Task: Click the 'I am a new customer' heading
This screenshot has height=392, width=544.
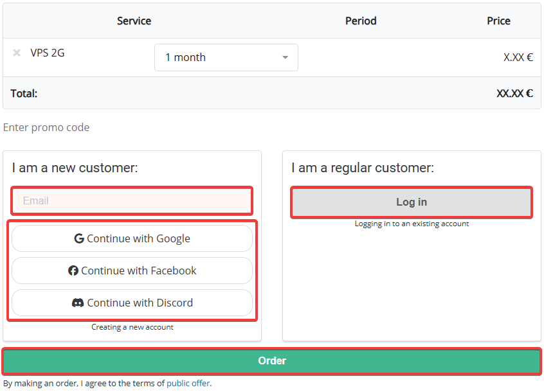Action: 75,168
